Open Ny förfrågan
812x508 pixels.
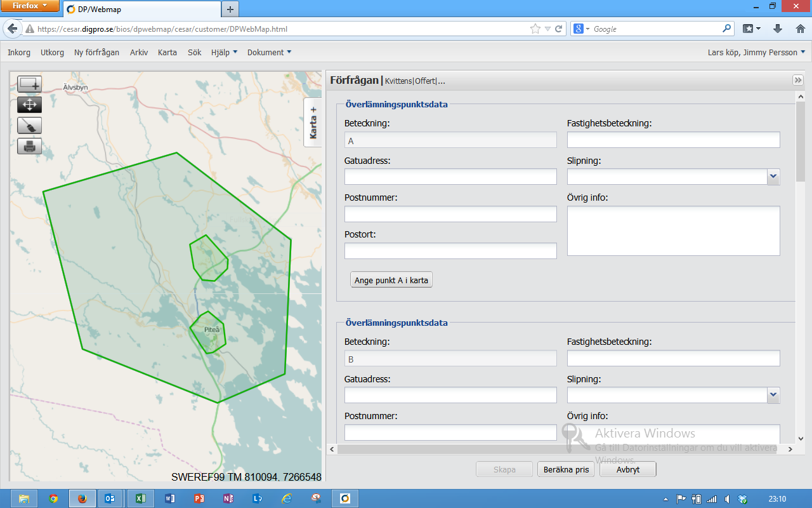point(96,53)
